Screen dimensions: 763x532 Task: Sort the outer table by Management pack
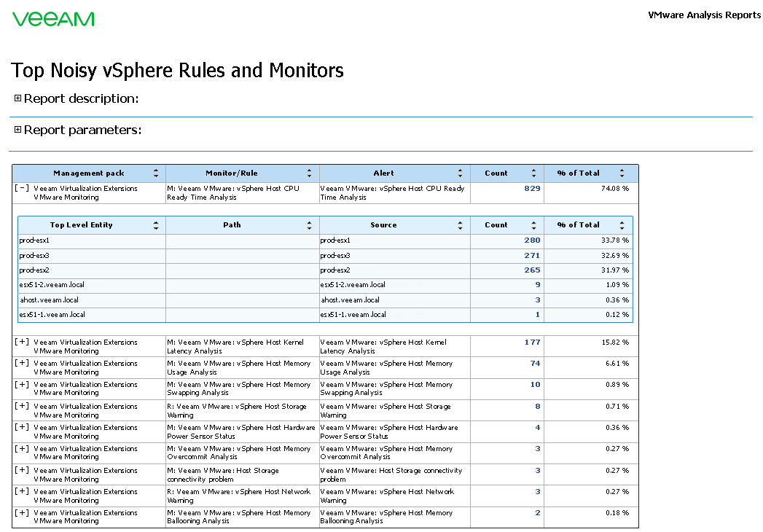pos(156,173)
